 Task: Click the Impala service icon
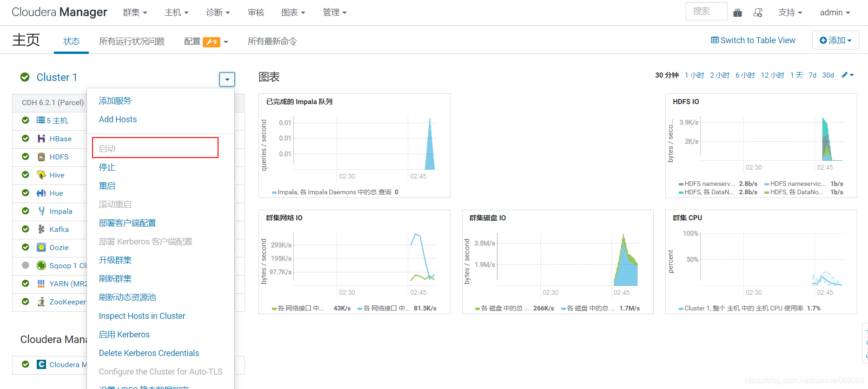(41, 211)
